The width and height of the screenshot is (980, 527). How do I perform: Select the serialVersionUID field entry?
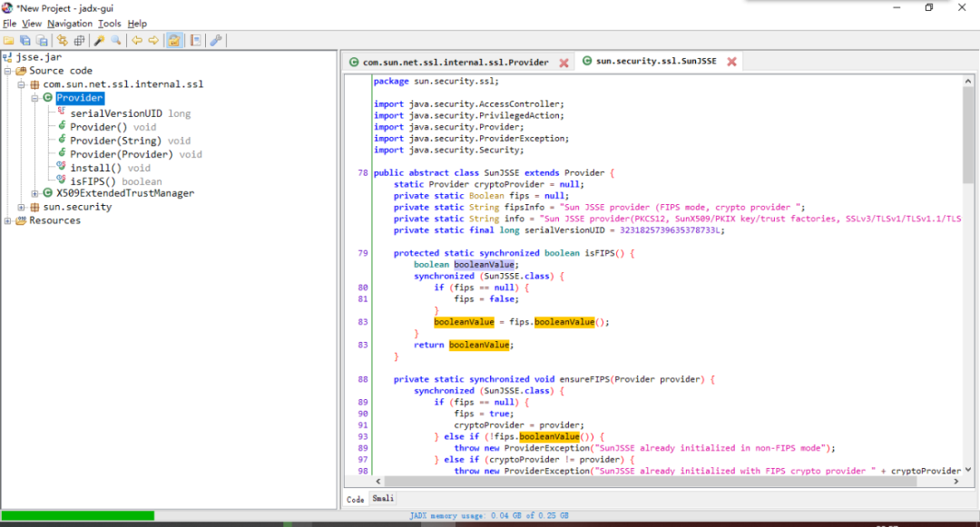coord(130,113)
